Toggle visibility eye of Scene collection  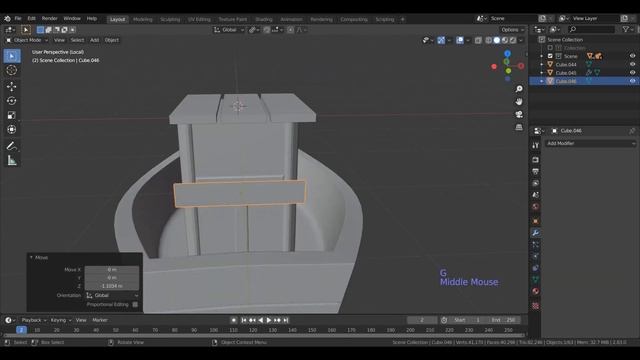[632, 56]
